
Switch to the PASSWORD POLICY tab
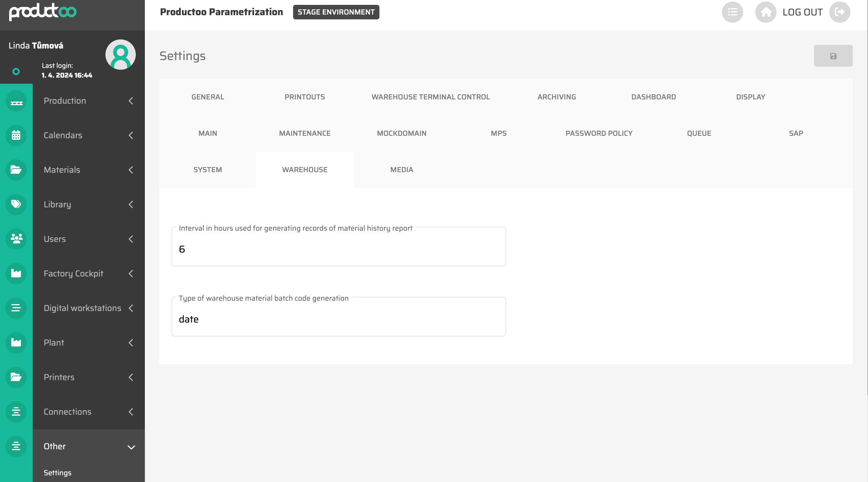[599, 133]
